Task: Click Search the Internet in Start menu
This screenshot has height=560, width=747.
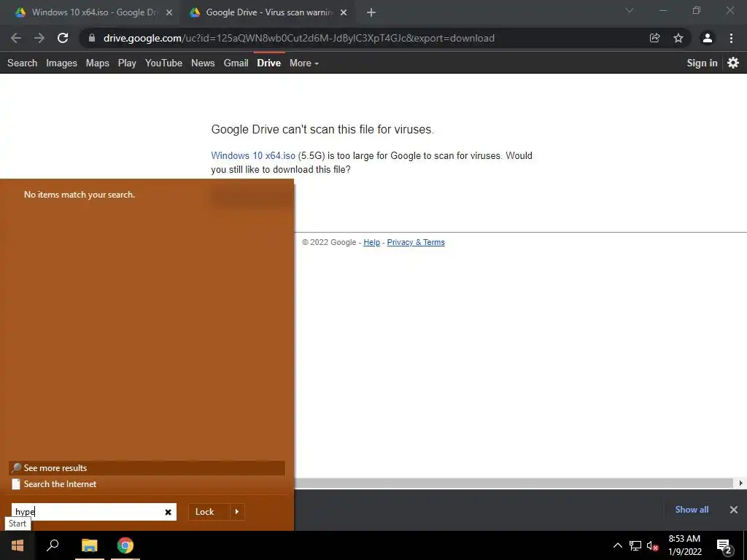Action: tap(147, 484)
